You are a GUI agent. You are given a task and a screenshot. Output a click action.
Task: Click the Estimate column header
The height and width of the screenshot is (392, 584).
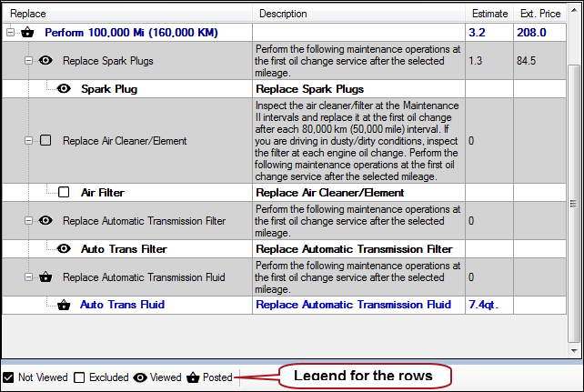[489, 14]
